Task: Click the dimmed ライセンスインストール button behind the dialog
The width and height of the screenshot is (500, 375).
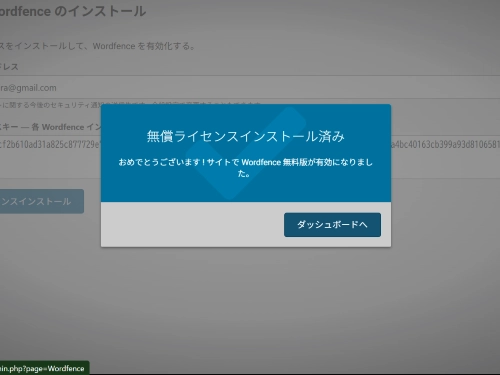Action: pos(42,201)
